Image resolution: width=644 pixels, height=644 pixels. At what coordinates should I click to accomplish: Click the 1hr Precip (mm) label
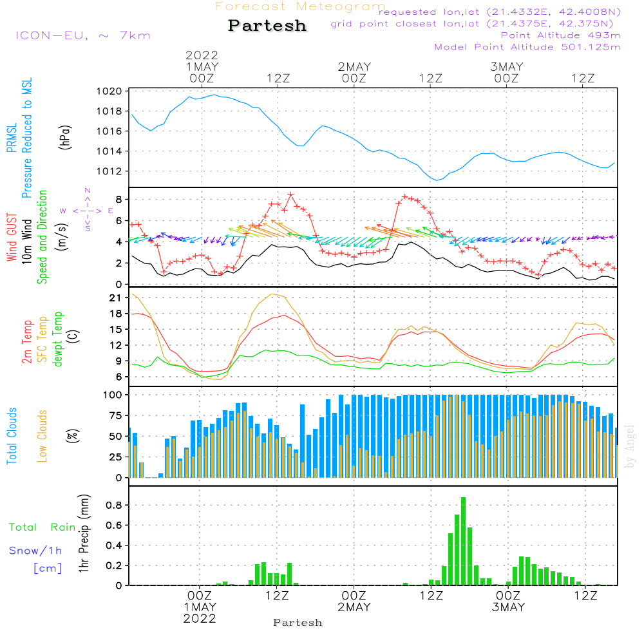pyautogui.click(x=84, y=533)
